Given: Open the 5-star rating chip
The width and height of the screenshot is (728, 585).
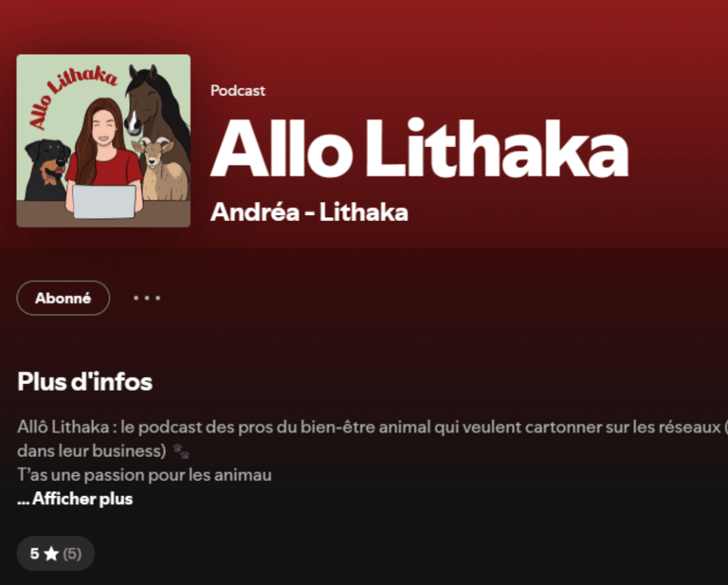Looking at the screenshot, I should [x=56, y=554].
